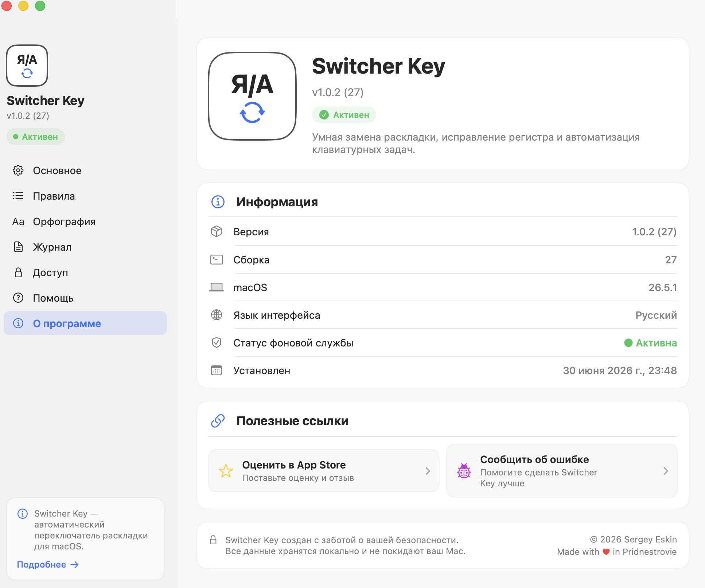
Task: Open Оценить в App Store card
Action: tap(324, 471)
